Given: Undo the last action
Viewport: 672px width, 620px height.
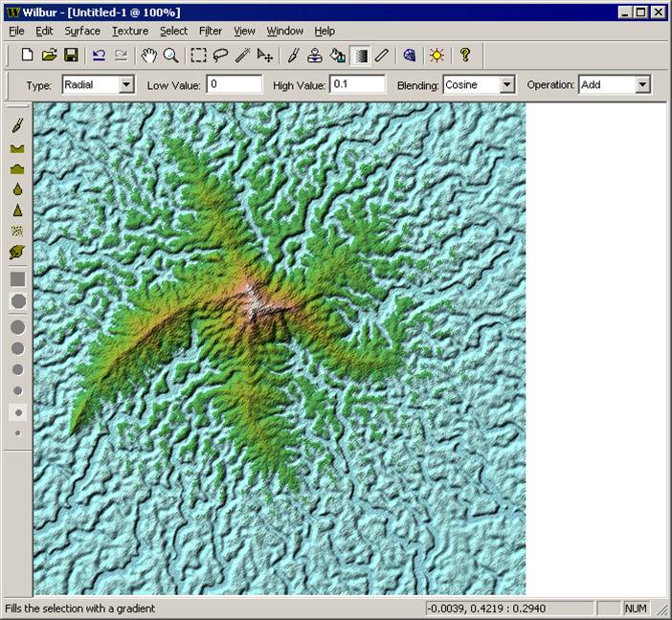Looking at the screenshot, I should click(100, 55).
